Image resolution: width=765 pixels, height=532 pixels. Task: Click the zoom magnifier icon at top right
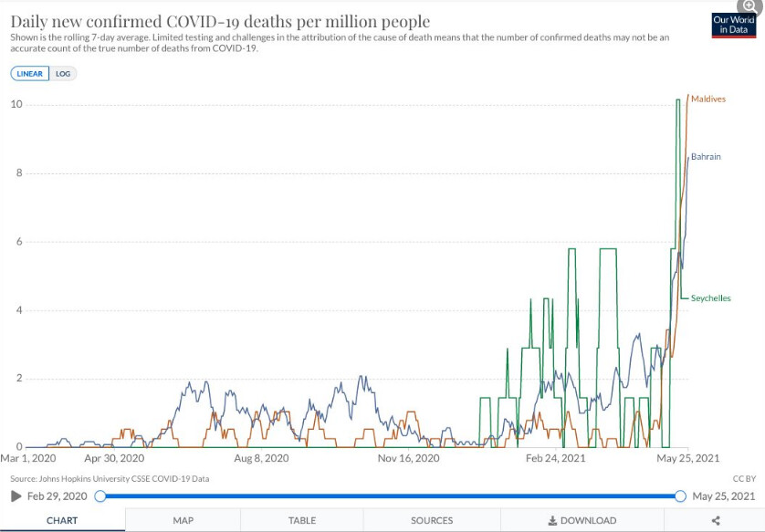(749, 5)
